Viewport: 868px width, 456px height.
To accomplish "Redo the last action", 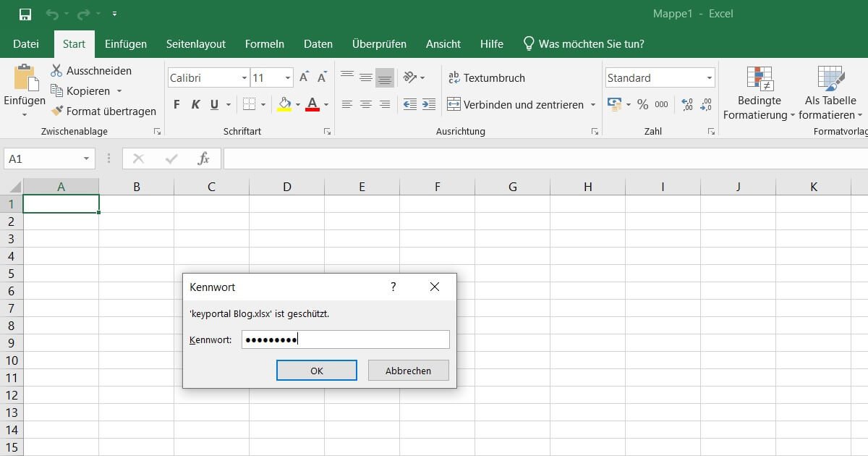I will click(83, 14).
